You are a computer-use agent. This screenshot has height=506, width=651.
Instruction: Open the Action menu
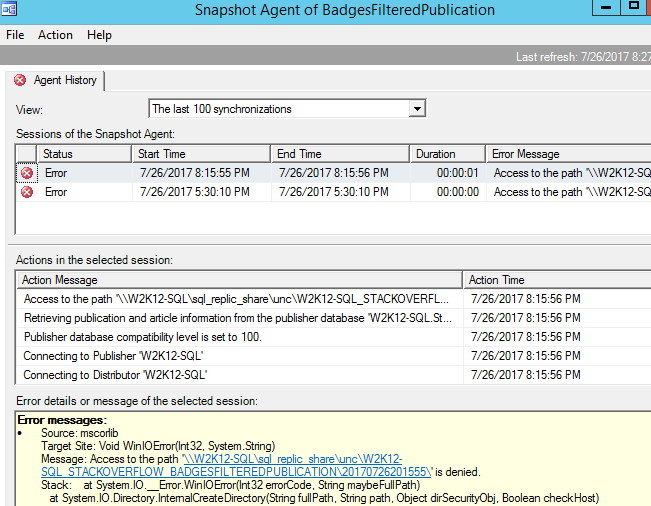click(55, 34)
